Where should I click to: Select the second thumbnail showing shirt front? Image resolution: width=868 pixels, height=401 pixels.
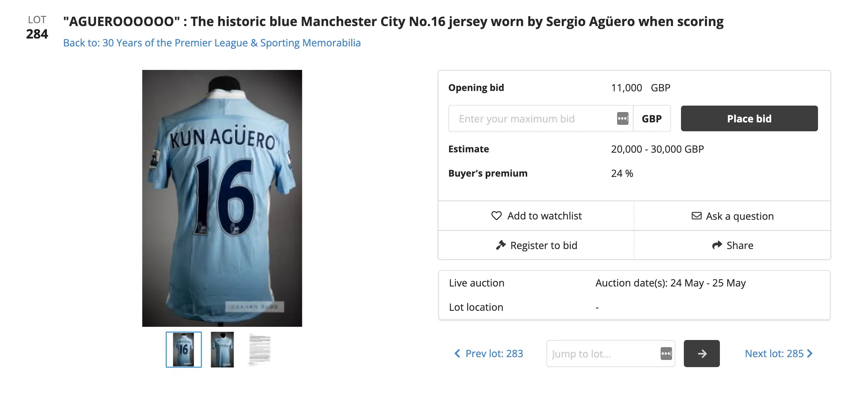[222, 350]
